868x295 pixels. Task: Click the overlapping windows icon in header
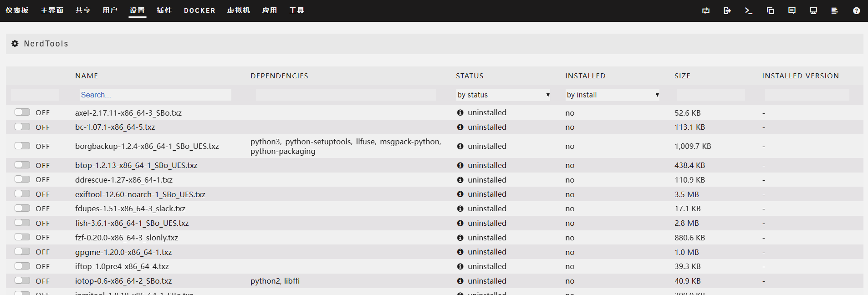click(770, 10)
